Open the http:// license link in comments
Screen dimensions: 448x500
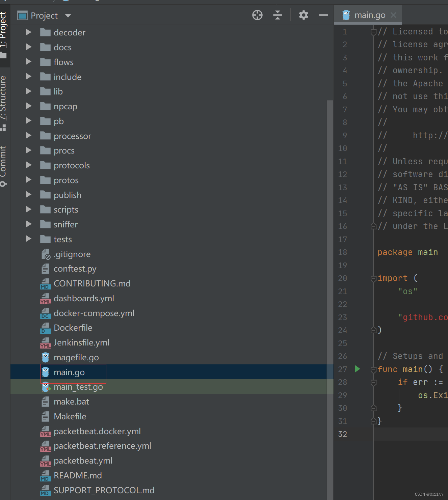pyautogui.click(x=429, y=135)
